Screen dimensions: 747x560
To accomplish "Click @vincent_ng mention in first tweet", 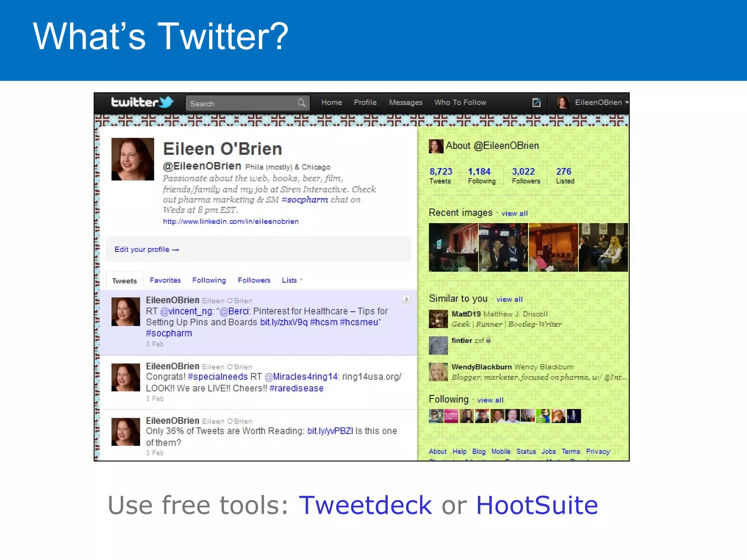I will coord(186,311).
